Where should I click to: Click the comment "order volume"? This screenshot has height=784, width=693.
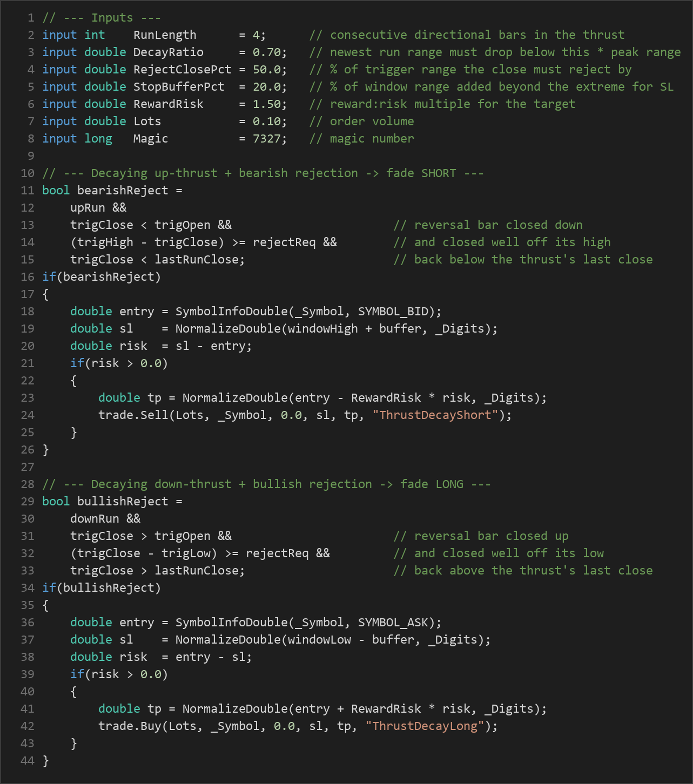(x=372, y=121)
